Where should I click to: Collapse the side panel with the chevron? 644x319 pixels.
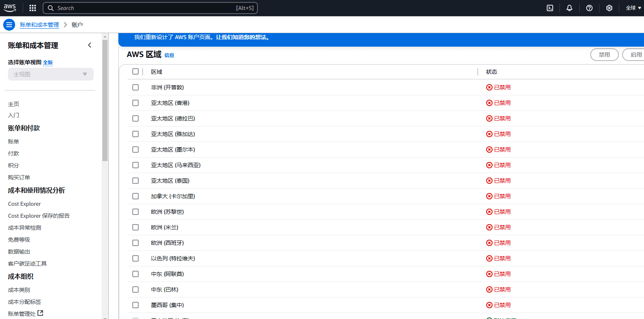coord(90,45)
